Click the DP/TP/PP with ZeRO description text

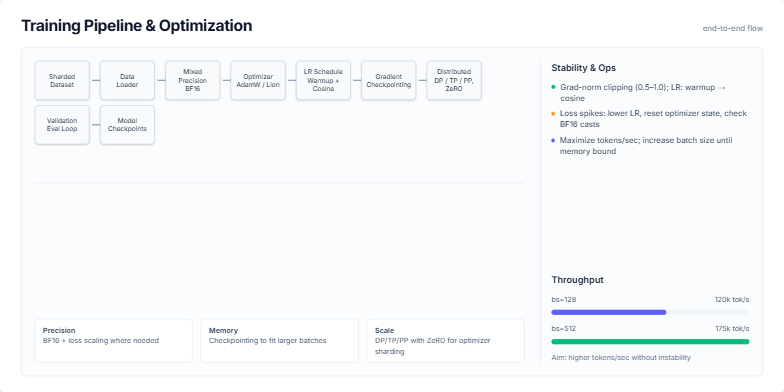[x=432, y=346]
